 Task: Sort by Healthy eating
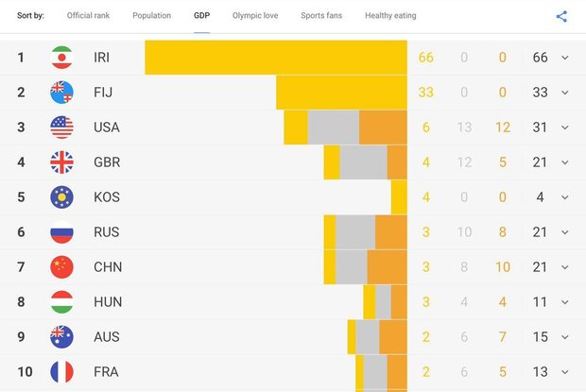pyautogui.click(x=390, y=16)
